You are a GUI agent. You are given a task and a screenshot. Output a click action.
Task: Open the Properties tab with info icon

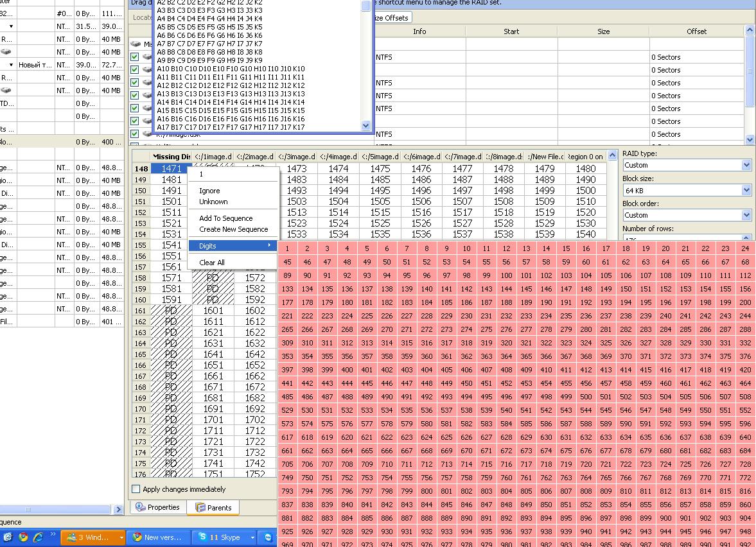tap(158, 507)
